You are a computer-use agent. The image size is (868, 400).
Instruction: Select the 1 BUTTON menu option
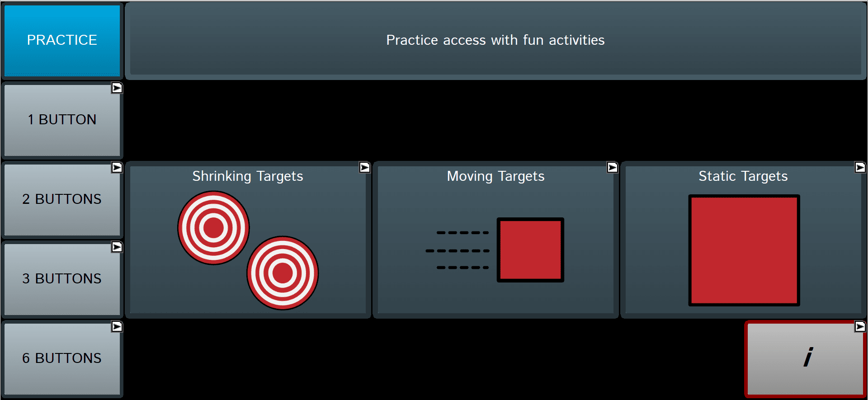(62, 120)
